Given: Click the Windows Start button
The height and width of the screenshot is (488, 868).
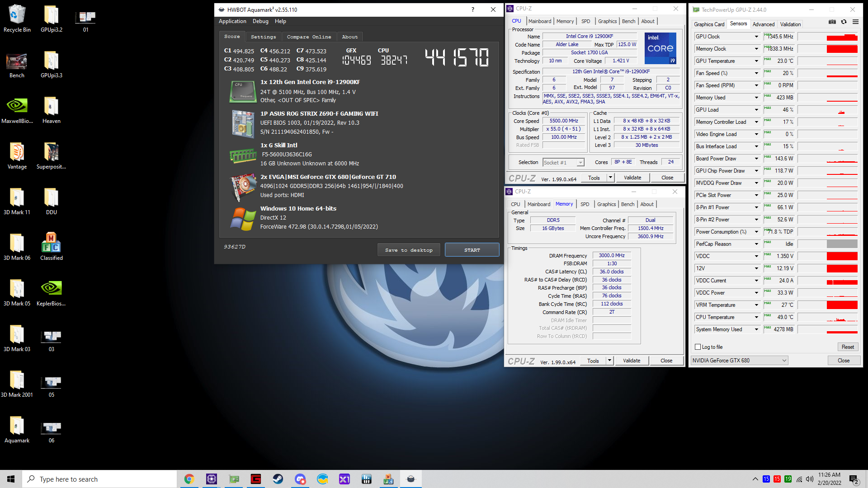Looking at the screenshot, I should tap(11, 479).
